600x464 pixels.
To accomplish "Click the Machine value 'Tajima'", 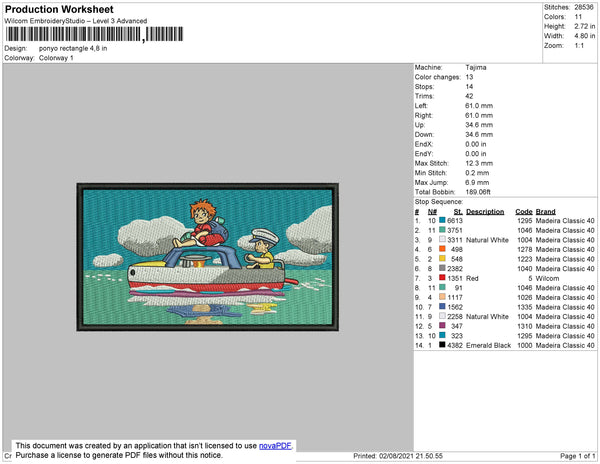I will [476, 67].
